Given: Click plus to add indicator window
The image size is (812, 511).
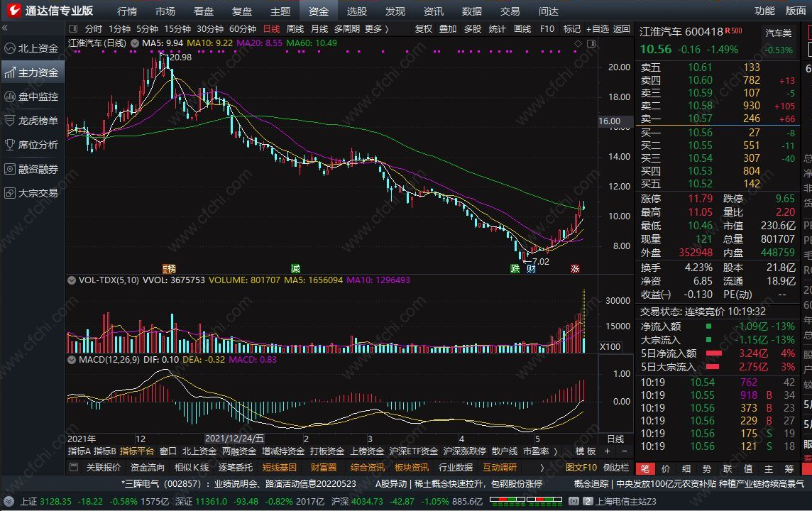Looking at the screenshot, I should tap(607, 451).
